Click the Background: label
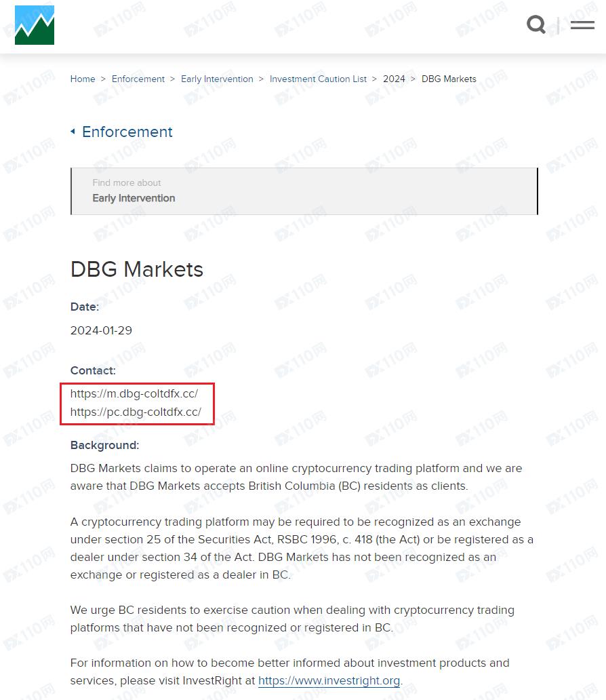606x700 pixels. [x=104, y=445]
